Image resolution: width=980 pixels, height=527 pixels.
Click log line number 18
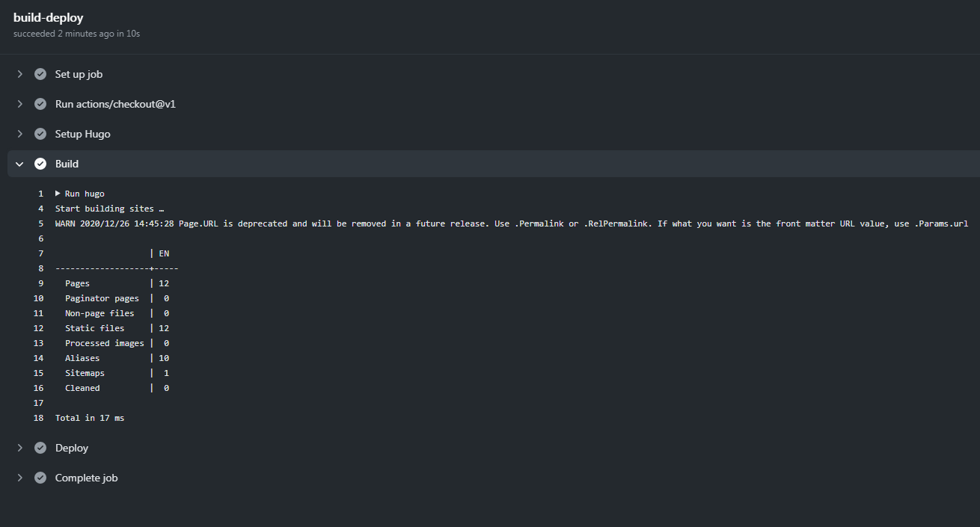coord(38,418)
